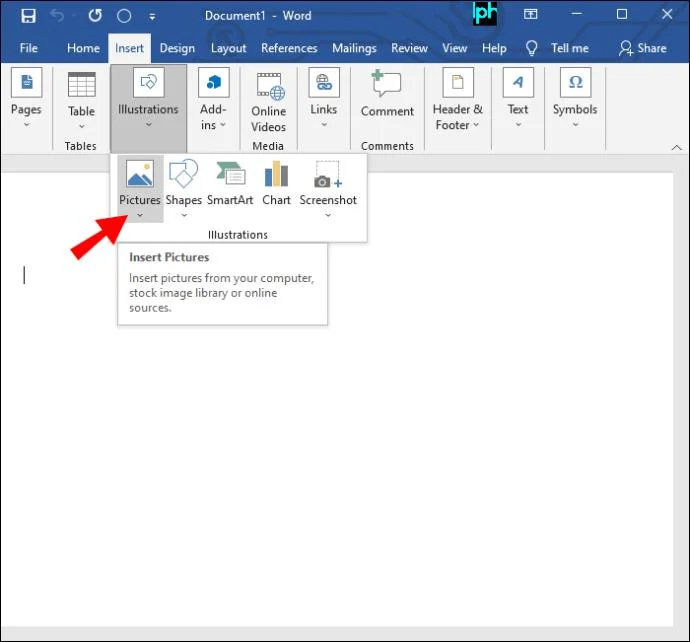Click the Pictures icon in Illustrations
The width and height of the screenshot is (690, 642).
pos(139,174)
